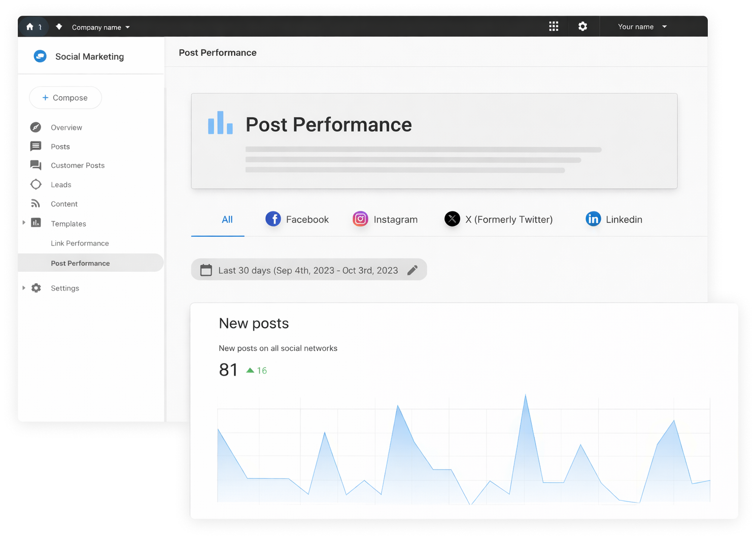The height and width of the screenshot is (539, 756).
Task: Open the Content feed section
Action: tap(63, 203)
